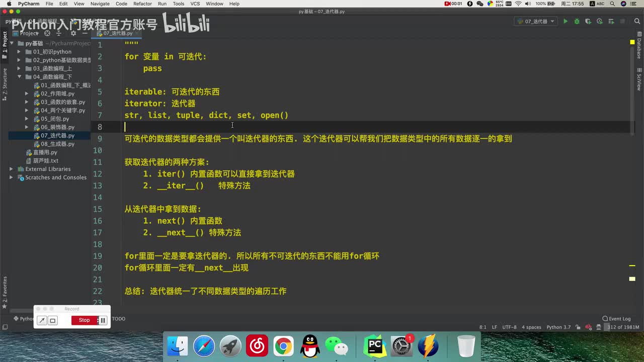Open Project panel settings gear
The height and width of the screenshot is (362, 644).
[x=73, y=33]
